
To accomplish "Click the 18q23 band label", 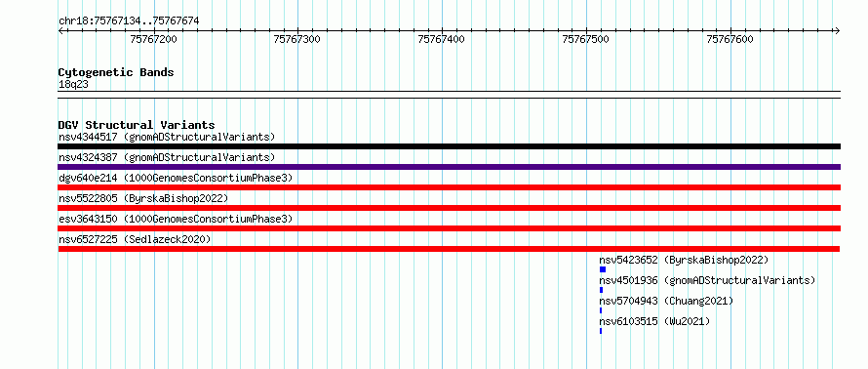I will point(73,85).
